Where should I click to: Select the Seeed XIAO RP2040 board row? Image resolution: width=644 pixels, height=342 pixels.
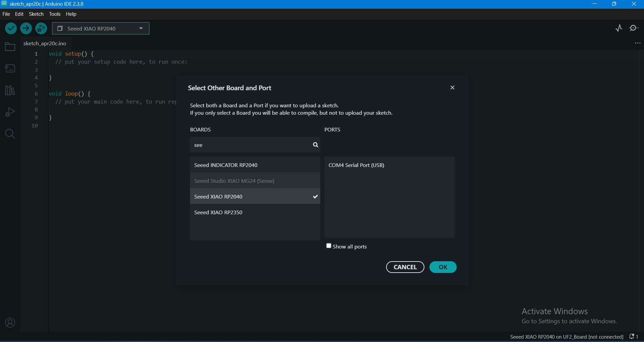pyautogui.click(x=255, y=196)
